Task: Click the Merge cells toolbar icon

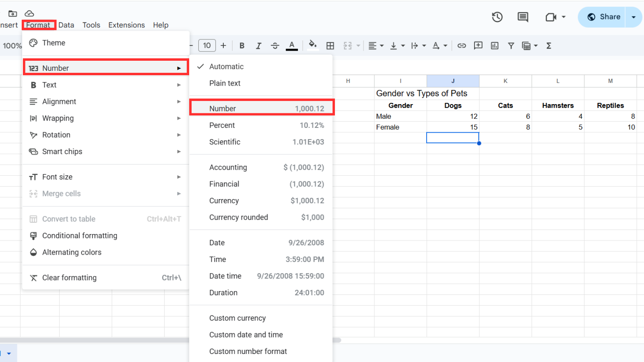Action: [348, 46]
